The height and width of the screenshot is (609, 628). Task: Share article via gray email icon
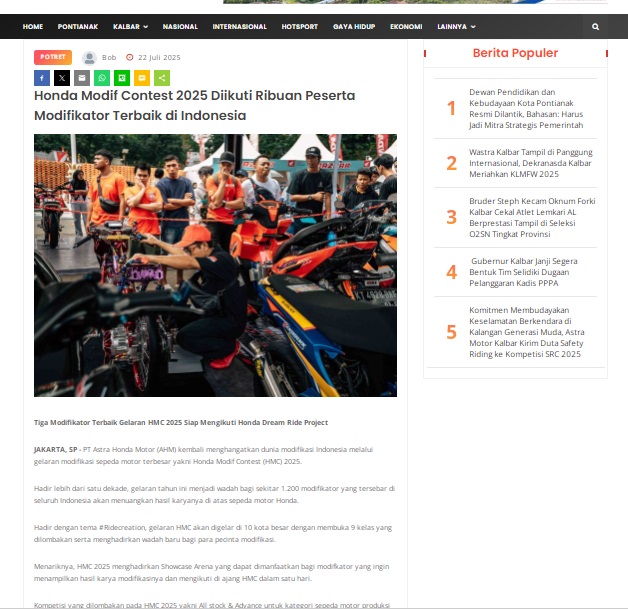coord(82,78)
